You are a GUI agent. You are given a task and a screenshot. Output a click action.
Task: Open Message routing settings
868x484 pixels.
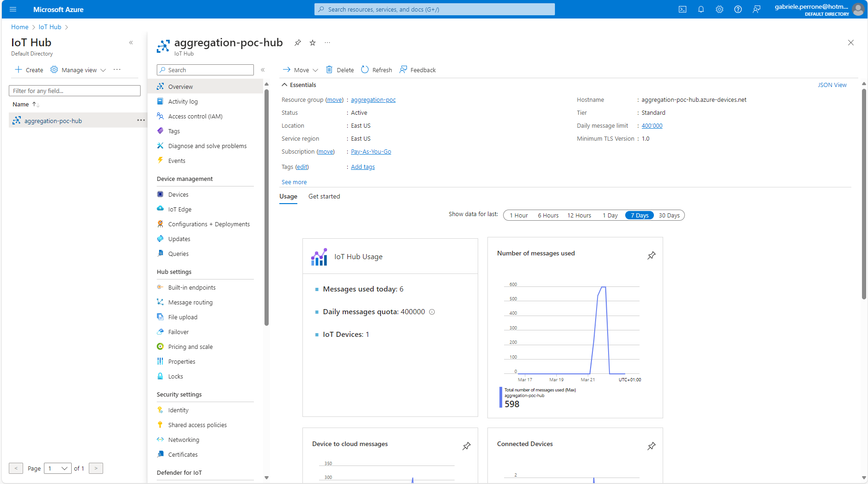[190, 302]
